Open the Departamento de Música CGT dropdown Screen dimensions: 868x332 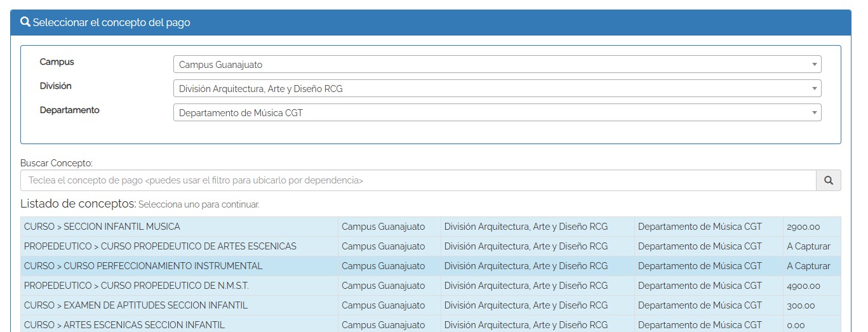(497, 112)
